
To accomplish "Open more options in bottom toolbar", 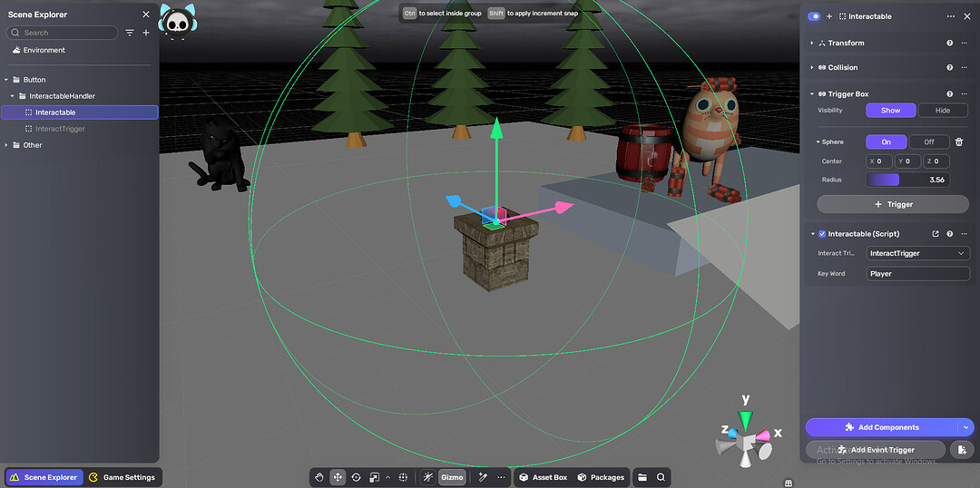I will click(x=501, y=477).
